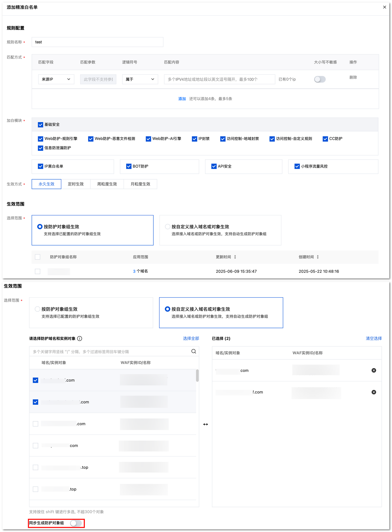The image size is (392, 532).
Task: Open the 属于 logic operator dropdown
Action: (x=140, y=79)
